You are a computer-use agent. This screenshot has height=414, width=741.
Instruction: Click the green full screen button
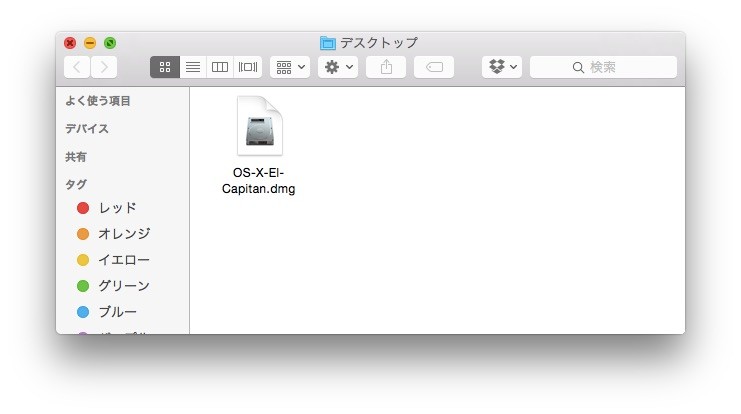[x=110, y=43]
